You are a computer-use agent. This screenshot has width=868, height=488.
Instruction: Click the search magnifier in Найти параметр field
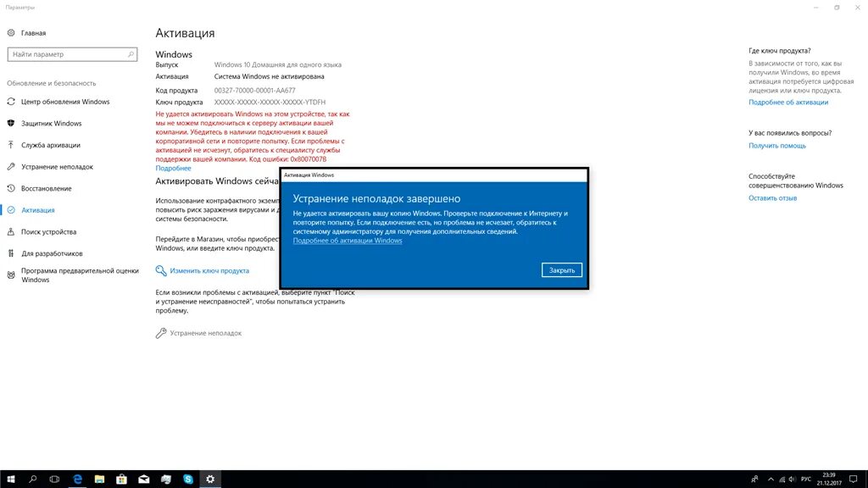[x=131, y=54]
